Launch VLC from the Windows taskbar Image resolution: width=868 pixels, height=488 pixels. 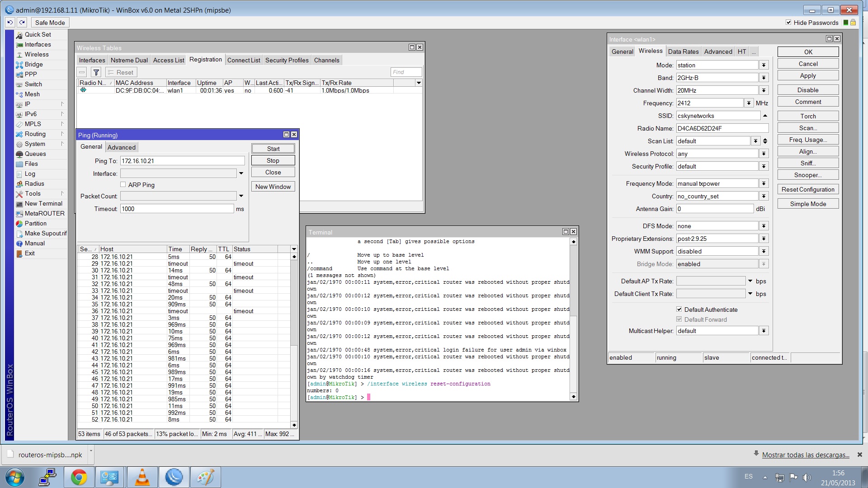tap(142, 477)
